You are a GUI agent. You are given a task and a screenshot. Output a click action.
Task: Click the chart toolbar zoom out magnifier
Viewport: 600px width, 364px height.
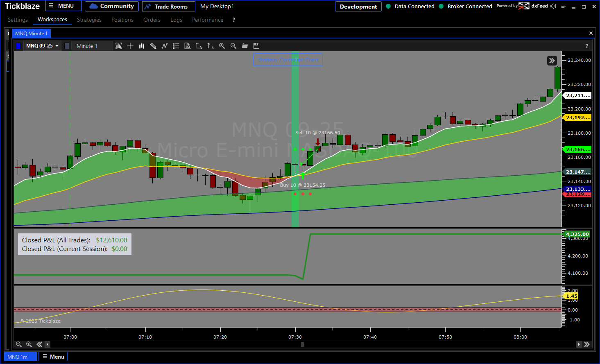point(233,46)
